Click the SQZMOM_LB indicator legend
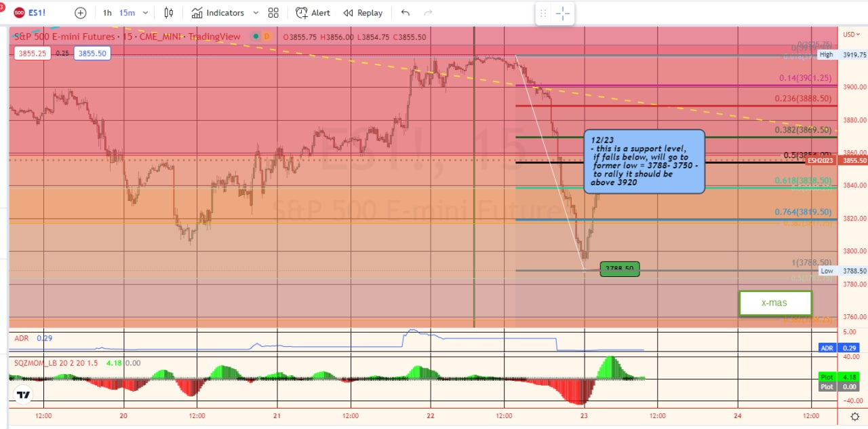The image size is (868, 429). (x=56, y=363)
